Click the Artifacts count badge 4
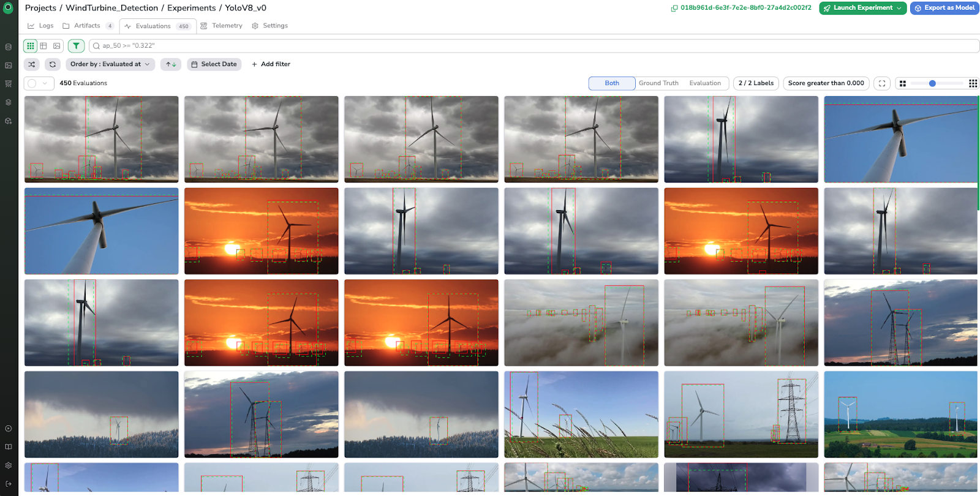This screenshot has height=496, width=980. 110,26
